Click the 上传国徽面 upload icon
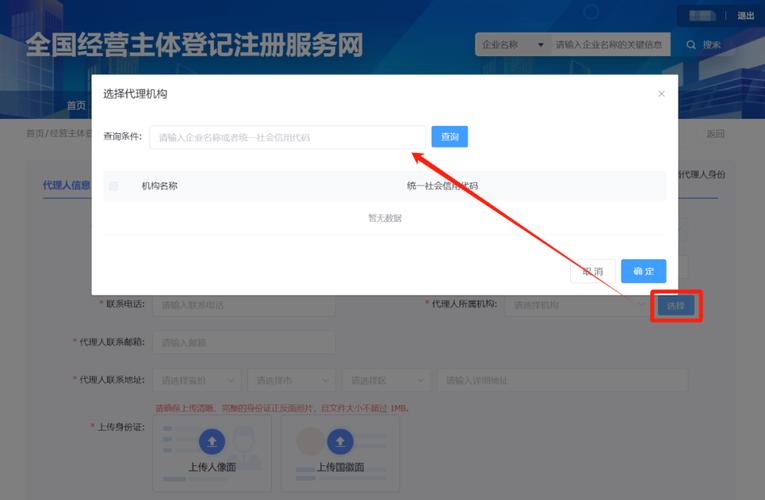 [x=340, y=441]
